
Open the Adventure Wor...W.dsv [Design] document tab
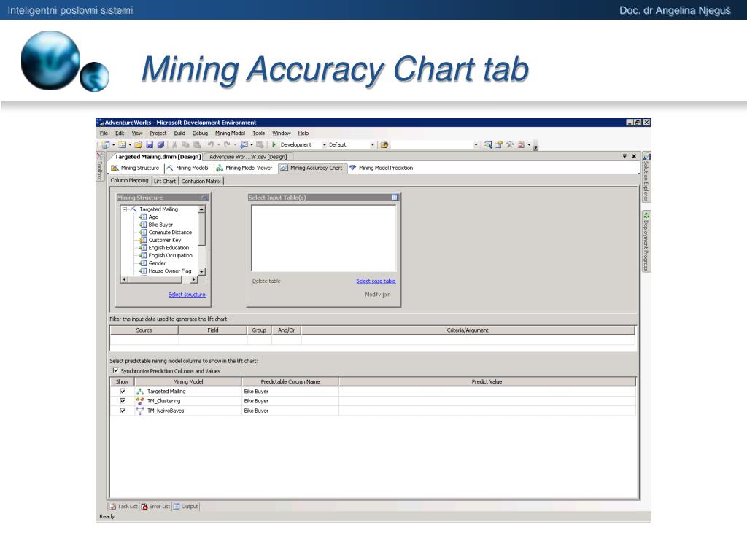click(x=248, y=156)
